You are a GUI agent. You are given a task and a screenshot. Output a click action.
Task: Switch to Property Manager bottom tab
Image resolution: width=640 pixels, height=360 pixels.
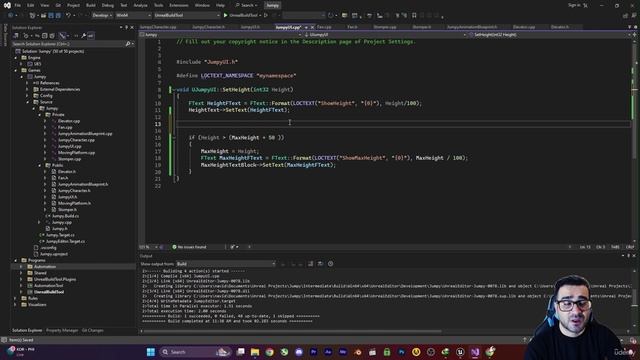tap(62, 330)
